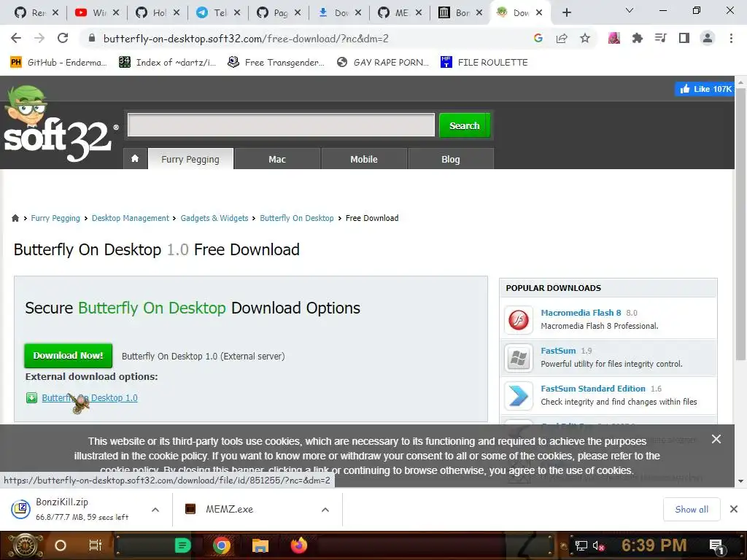This screenshot has width=747, height=560.
Task: Open the FastSum Standard Edition link
Action: click(592, 389)
